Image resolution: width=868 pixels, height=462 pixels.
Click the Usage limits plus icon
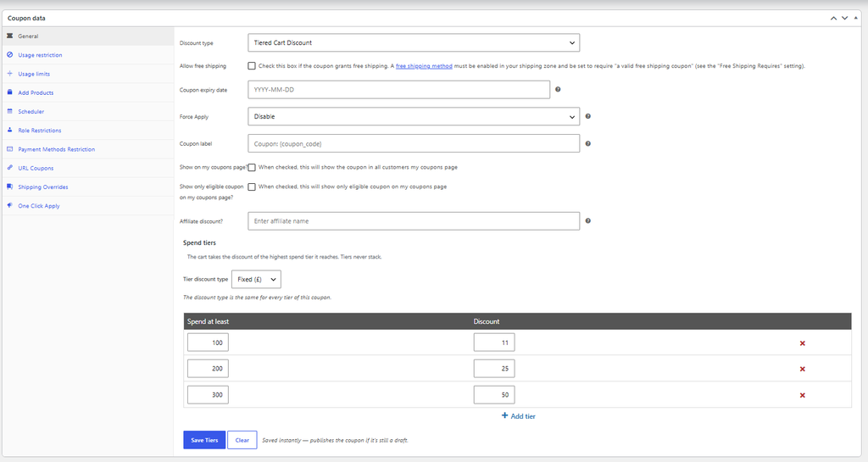click(x=9, y=74)
